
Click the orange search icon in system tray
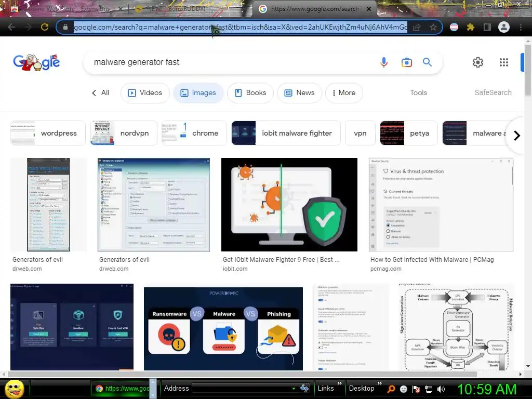click(x=391, y=389)
